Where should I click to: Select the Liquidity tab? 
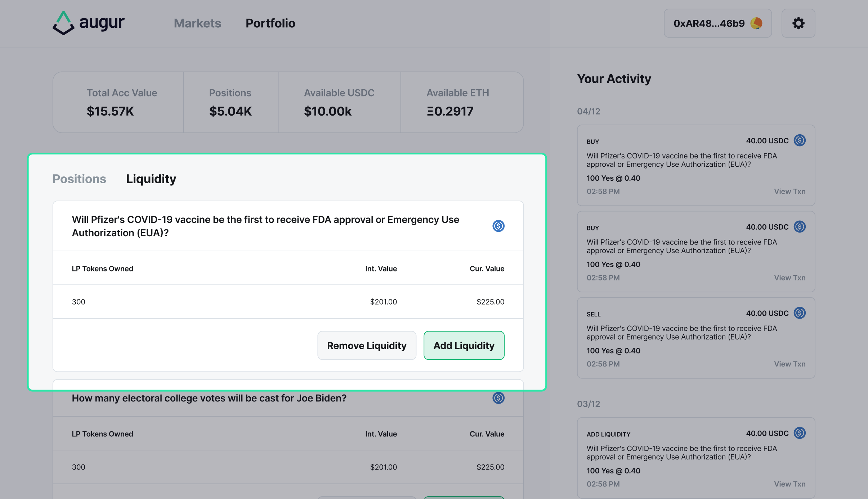[x=151, y=179]
